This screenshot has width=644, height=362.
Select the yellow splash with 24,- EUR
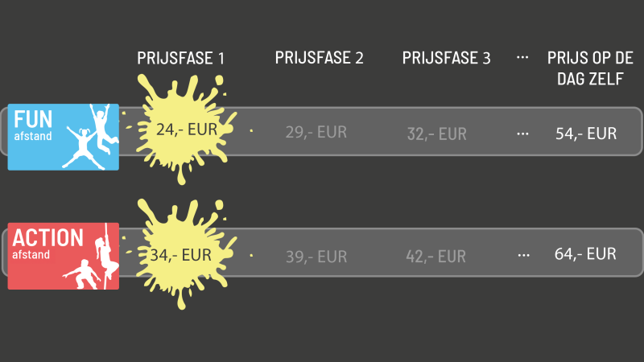pyautogui.click(x=184, y=129)
